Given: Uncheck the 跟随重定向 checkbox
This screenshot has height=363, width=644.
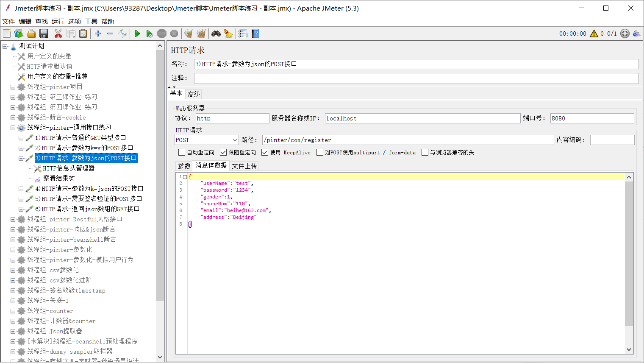Looking at the screenshot, I should [x=223, y=152].
